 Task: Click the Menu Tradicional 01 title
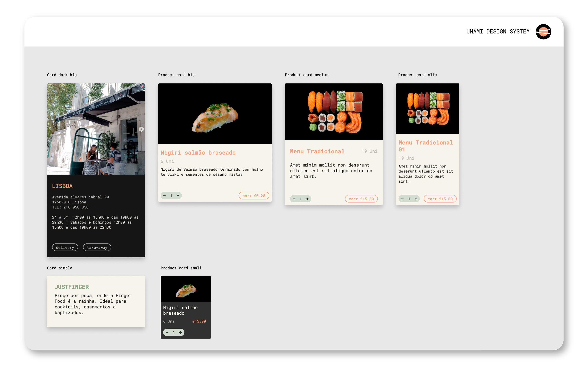425,146
